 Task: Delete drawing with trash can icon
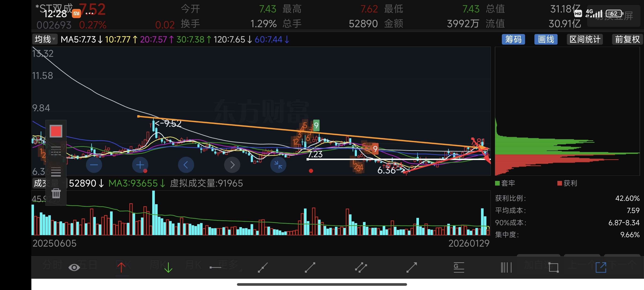pyautogui.click(x=56, y=193)
